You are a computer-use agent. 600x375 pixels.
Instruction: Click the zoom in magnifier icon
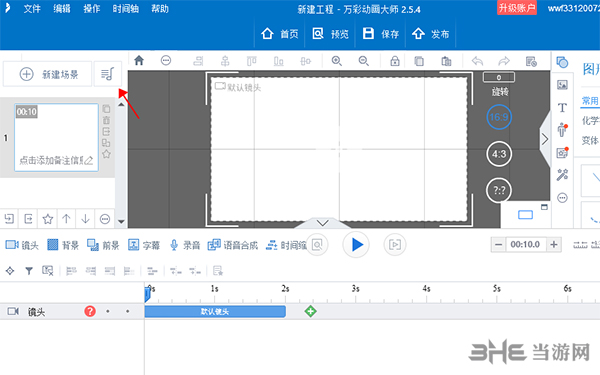(337, 61)
